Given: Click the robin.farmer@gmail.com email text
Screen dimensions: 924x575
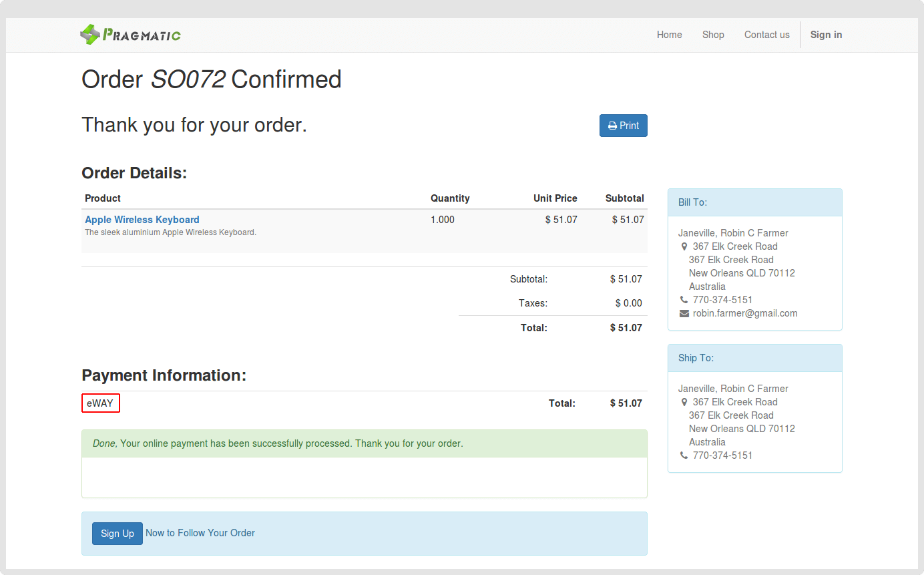Looking at the screenshot, I should point(745,313).
